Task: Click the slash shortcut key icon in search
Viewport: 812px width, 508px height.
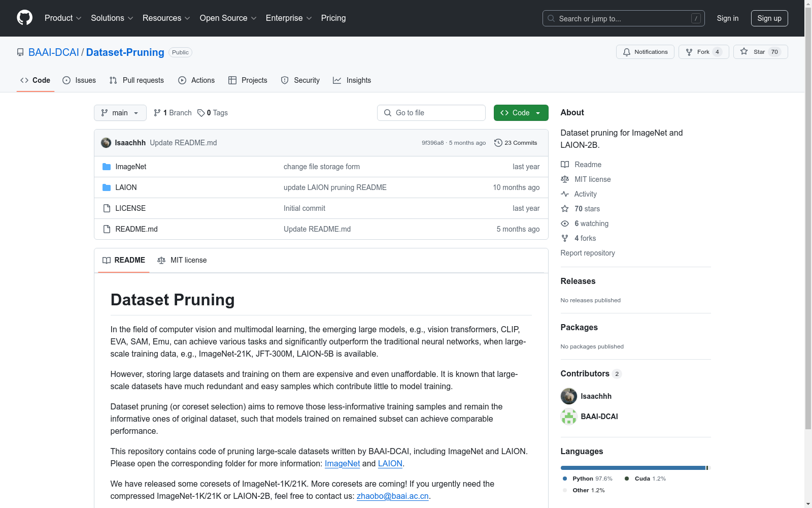Action: coord(696,18)
